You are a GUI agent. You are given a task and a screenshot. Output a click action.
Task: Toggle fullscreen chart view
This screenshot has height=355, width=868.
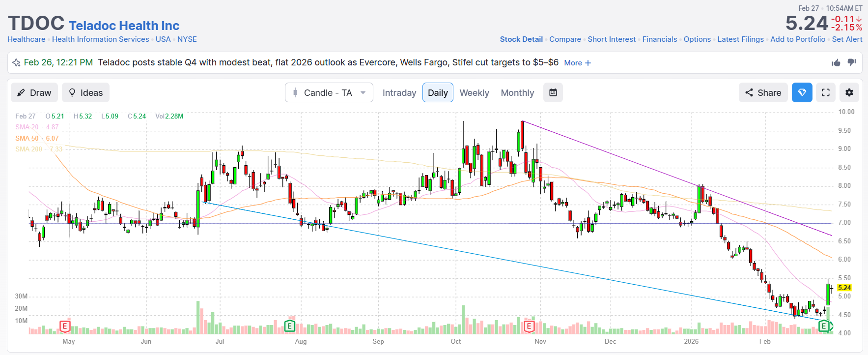point(826,92)
